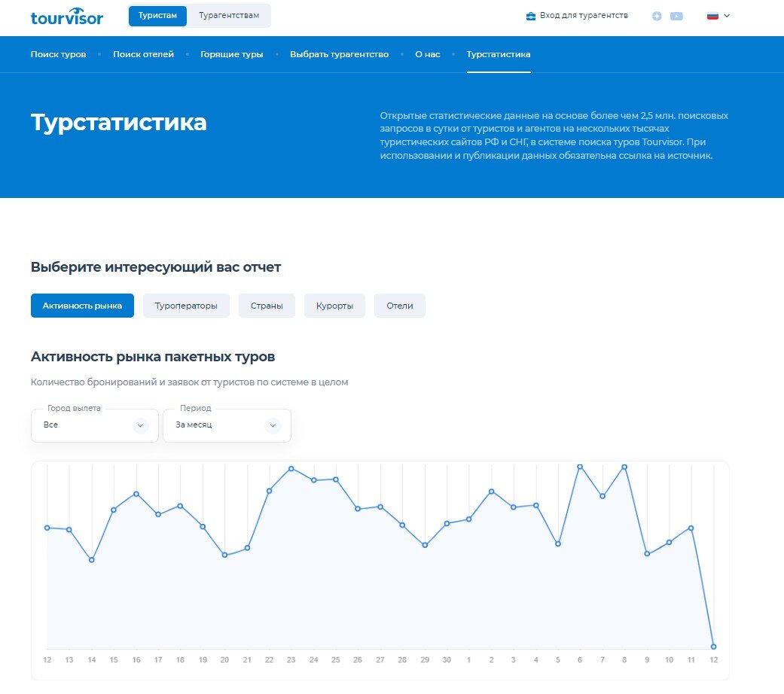Click the x-axis label 10
This screenshot has height=694, width=784.
coord(669,660)
